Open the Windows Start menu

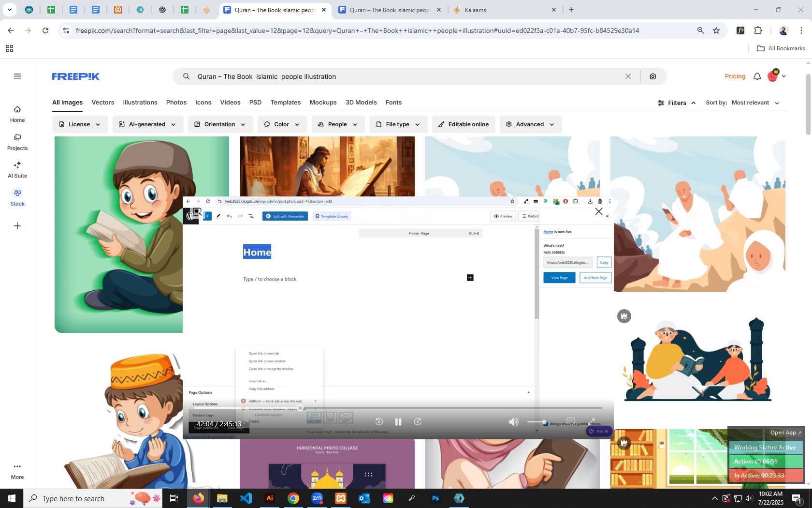pos(12,498)
